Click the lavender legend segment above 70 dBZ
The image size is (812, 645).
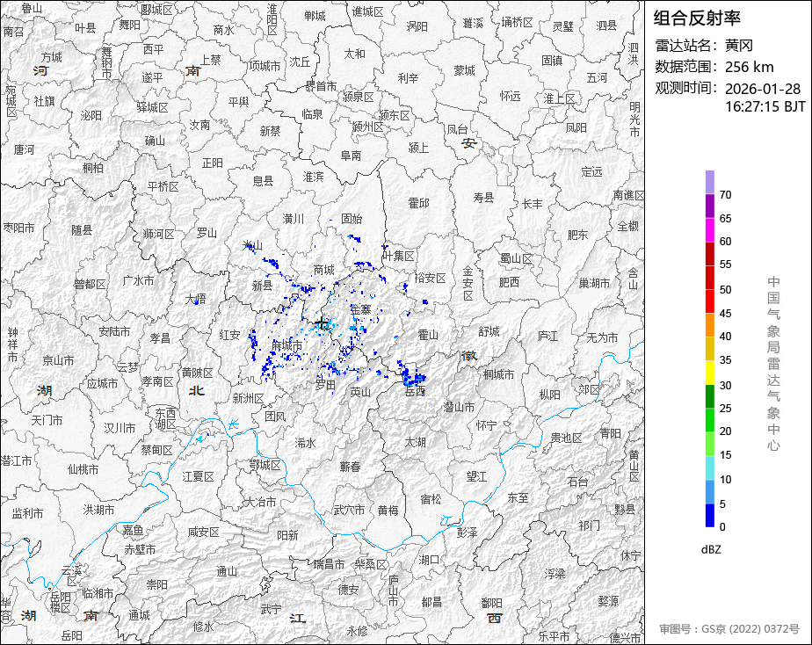[x=709, y=182]
